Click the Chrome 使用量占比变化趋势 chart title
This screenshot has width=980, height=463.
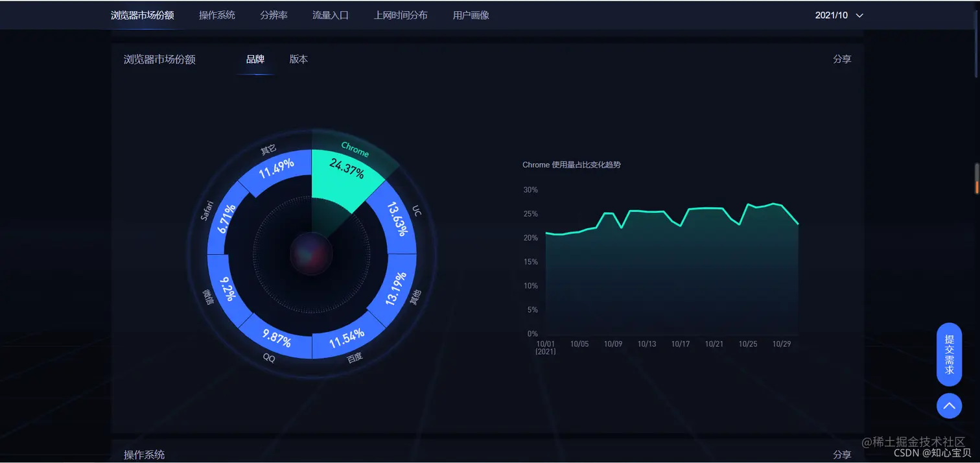pyautogui.click(x=572, y=165)
